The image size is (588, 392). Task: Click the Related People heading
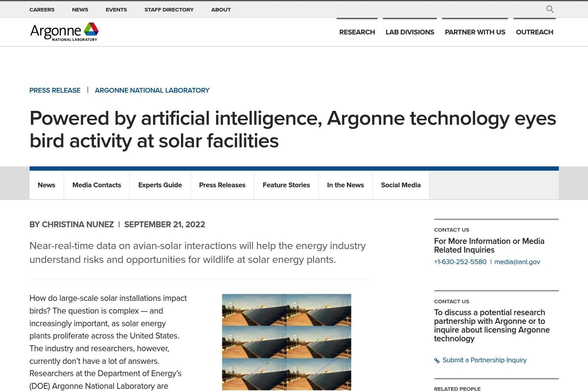[457, 389]
